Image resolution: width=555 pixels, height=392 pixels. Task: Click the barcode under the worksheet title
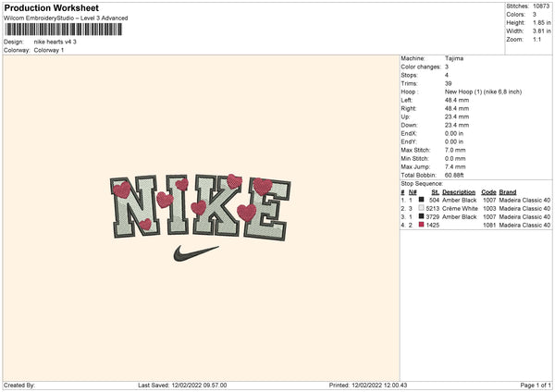[64, 30]
